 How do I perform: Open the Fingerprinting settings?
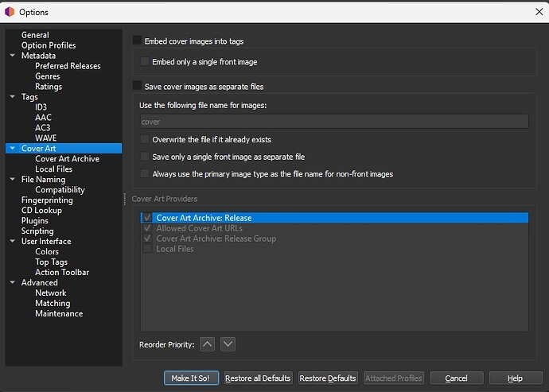[x=47, y=200]
